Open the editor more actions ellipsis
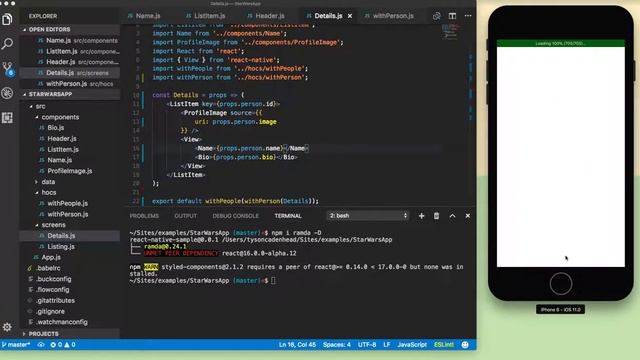The width and height of the screenshot is (640, 360). pos(468,16)
